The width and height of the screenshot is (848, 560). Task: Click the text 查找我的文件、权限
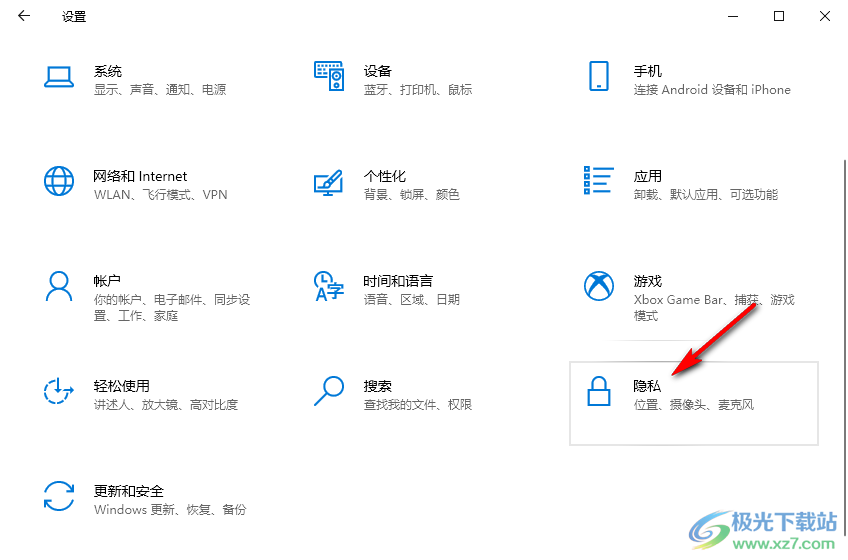(x=418, y=404)
